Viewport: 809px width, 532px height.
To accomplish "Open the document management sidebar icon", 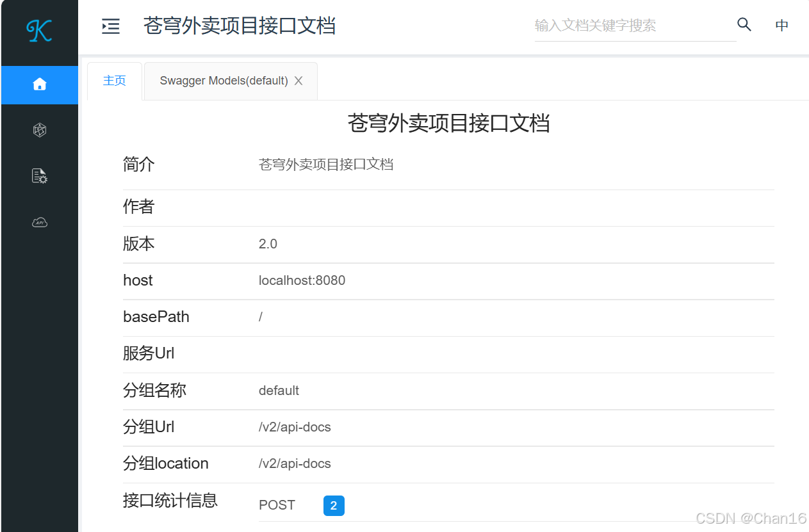I will (x=39, y=176).
